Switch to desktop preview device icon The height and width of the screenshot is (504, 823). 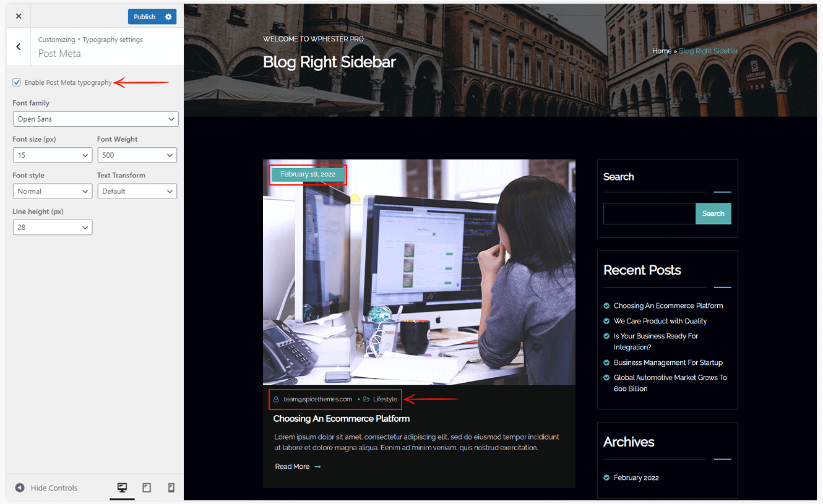point(123,488)
